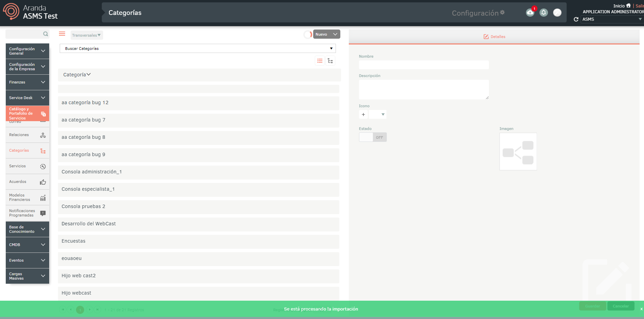Expand Base de Conocimiento section
This screenshot has height=319, width=644.
pyautogui.click(x=27, y=229)
